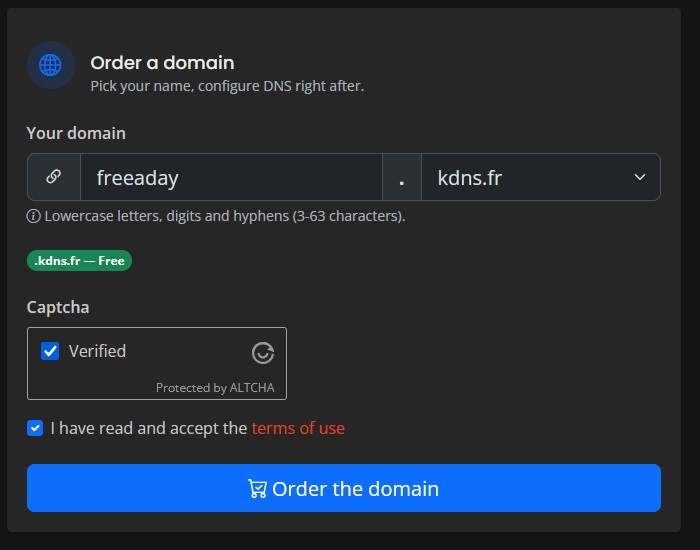Open the kdns.fr domain extension dropdown
The width and height of the screenshot is (700, 550).
(x=541, y=177)
